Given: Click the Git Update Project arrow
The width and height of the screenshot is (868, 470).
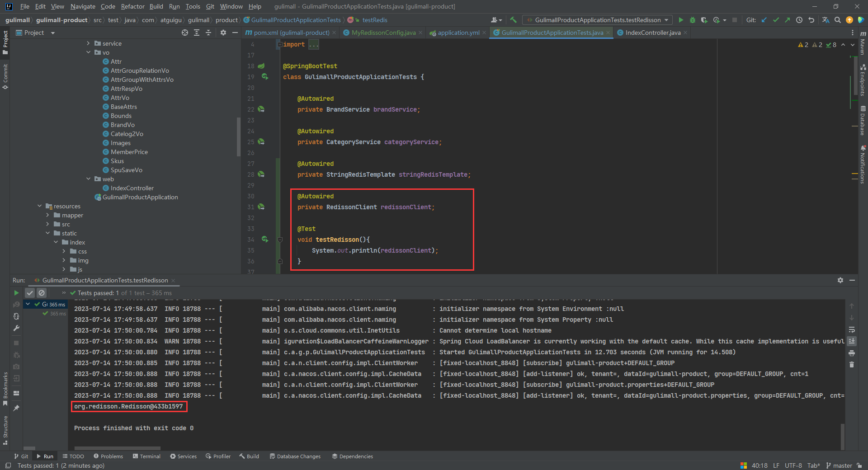Looking at the screenshot, I should coord(764,20).
